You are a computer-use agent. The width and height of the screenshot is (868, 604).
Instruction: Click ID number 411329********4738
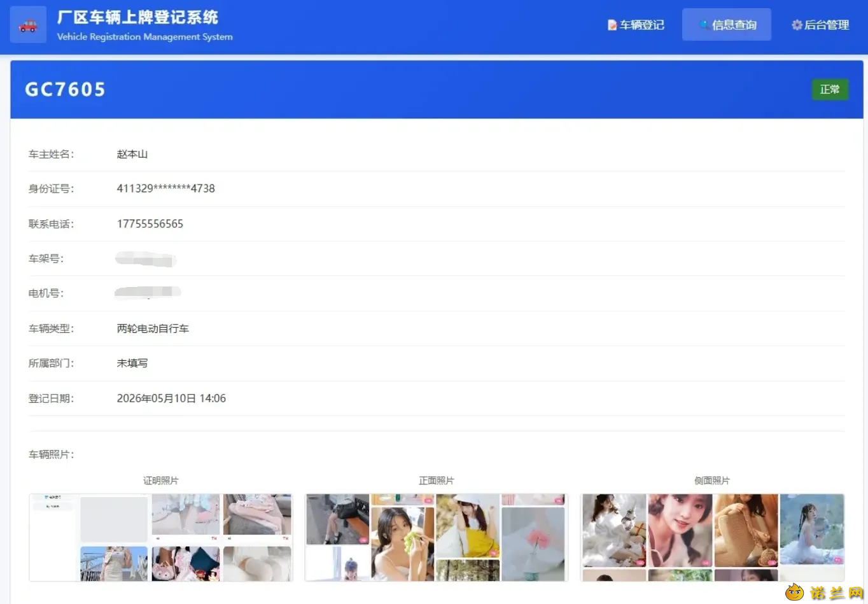(x=166, y=188)
